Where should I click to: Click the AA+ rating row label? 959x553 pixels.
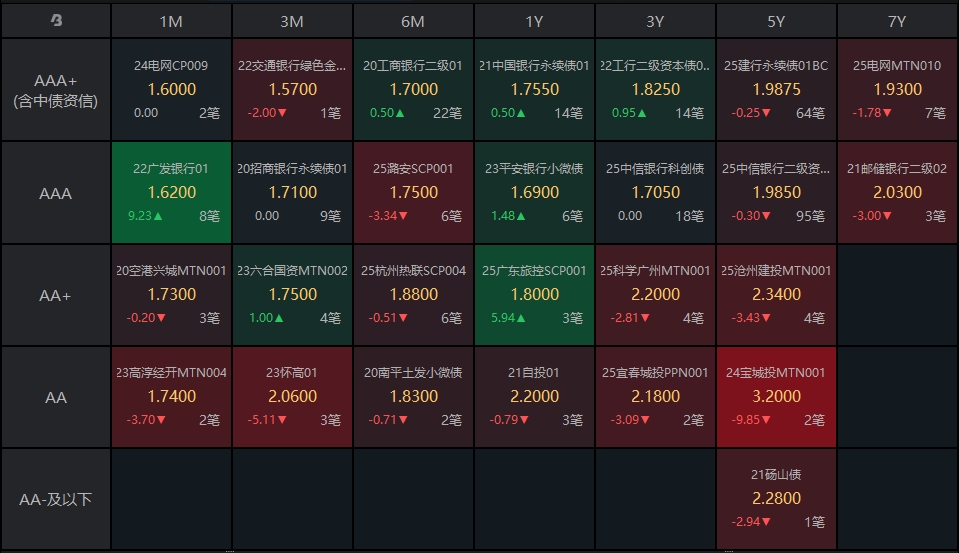point(56,295)
